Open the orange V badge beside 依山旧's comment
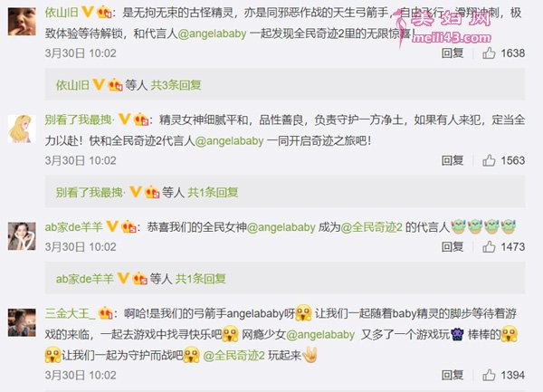543x392 pixels. pyautogui.click(x=87, y=13)
